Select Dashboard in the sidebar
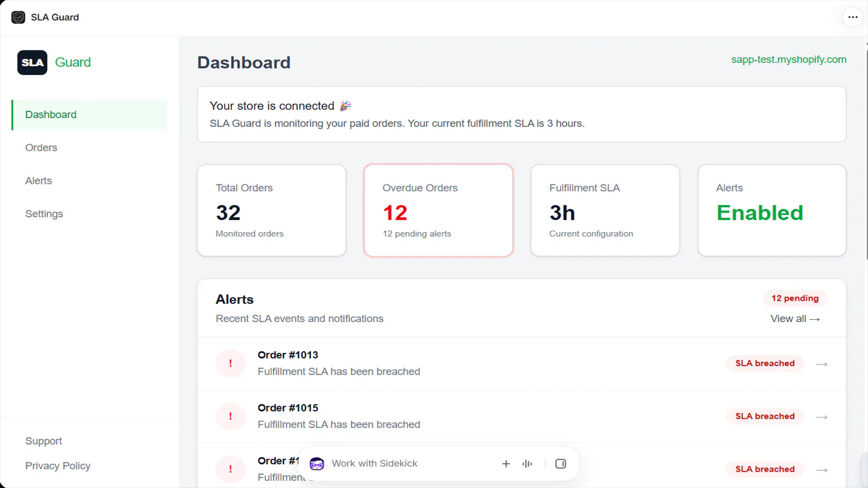 point(90,114)
